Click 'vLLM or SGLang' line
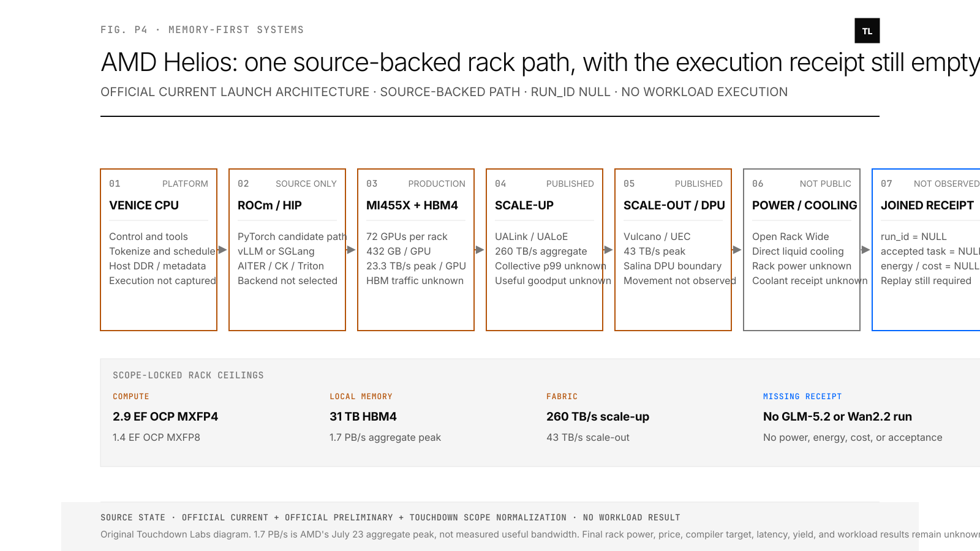Viewport: 980px width, 551px height. 276,251
